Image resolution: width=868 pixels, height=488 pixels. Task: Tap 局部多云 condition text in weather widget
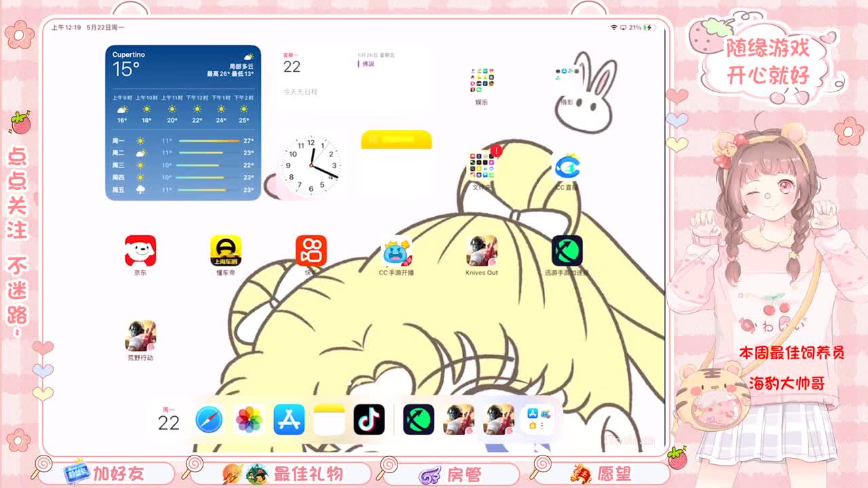(241, 66)
